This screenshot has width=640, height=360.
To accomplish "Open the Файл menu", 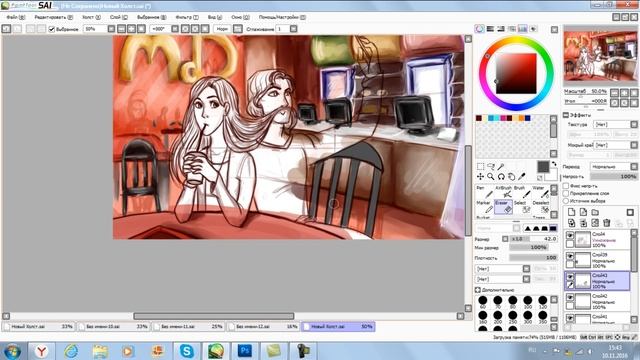I will point(16,17).
